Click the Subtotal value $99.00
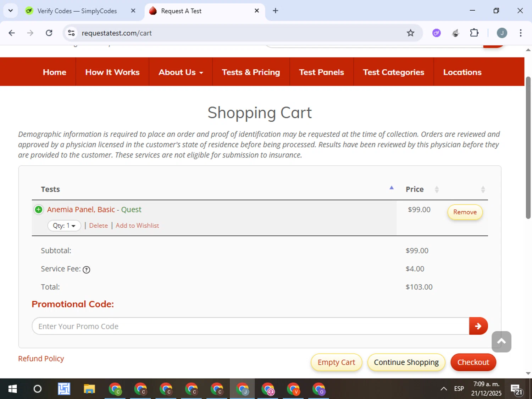Screen dimensions: 532x399 tap(417, 251)
